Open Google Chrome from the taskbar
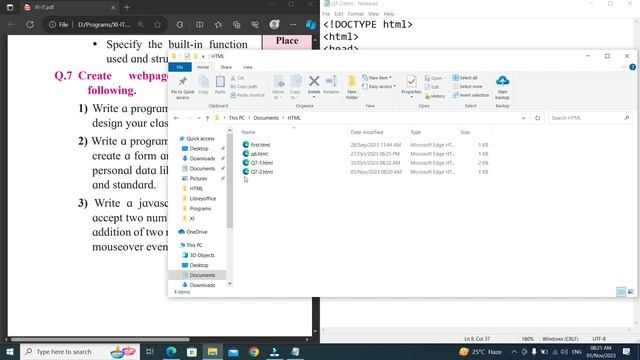The width and height of the screenshot is (640, 360). [x=254, y=351]
